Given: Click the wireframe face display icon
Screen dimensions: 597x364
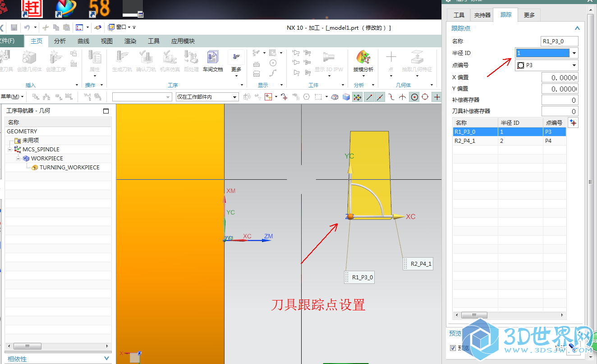Looking at the screenshot, I should click(x=335, y=97).
